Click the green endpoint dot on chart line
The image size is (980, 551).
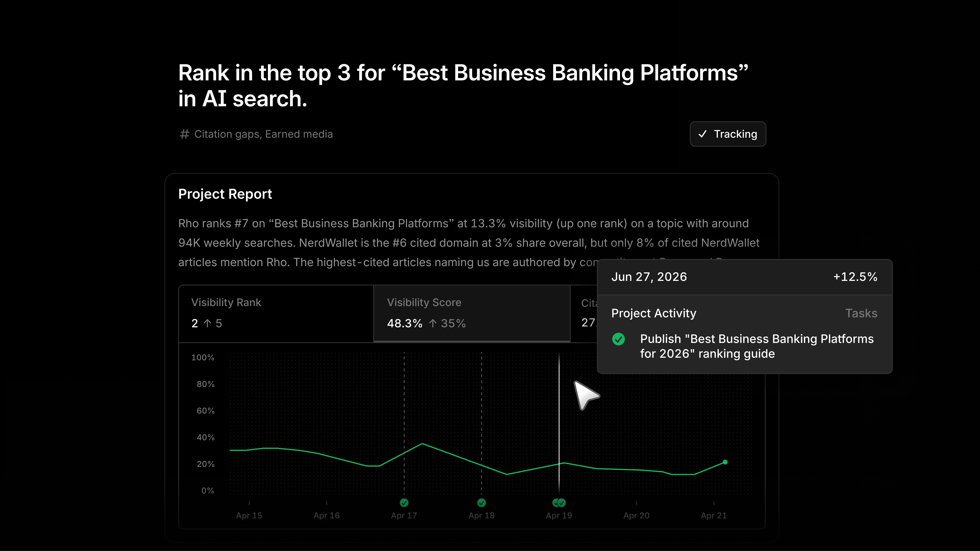pyautogui.click(x=725, y=462)
